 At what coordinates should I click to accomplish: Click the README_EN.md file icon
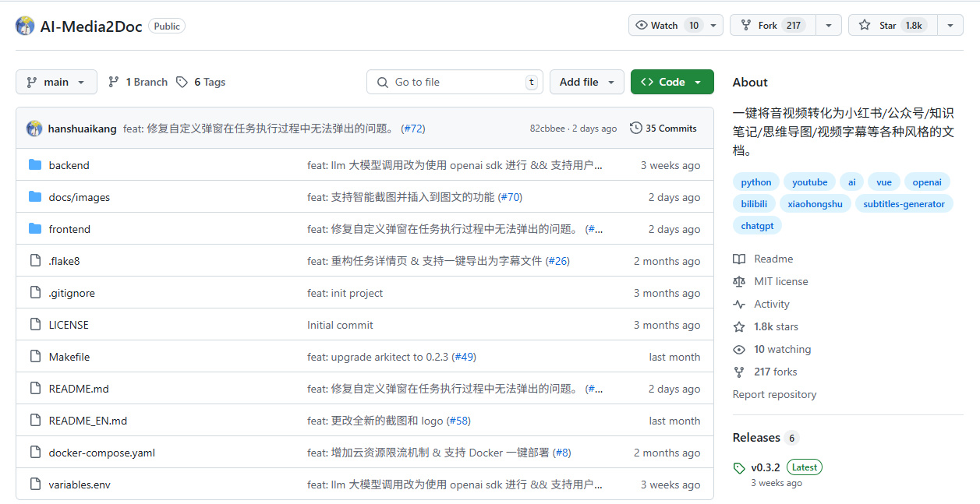(34, 421)
